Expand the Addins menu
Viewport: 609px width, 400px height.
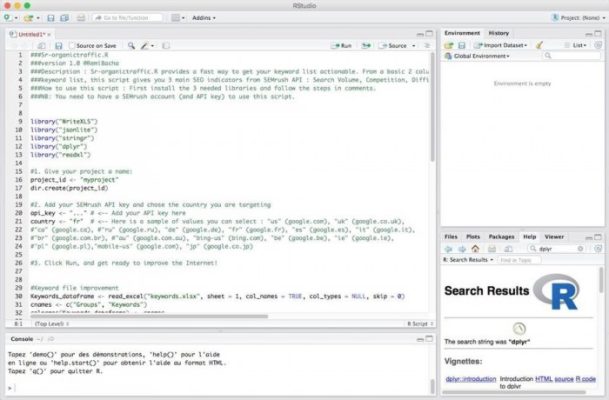204,18
